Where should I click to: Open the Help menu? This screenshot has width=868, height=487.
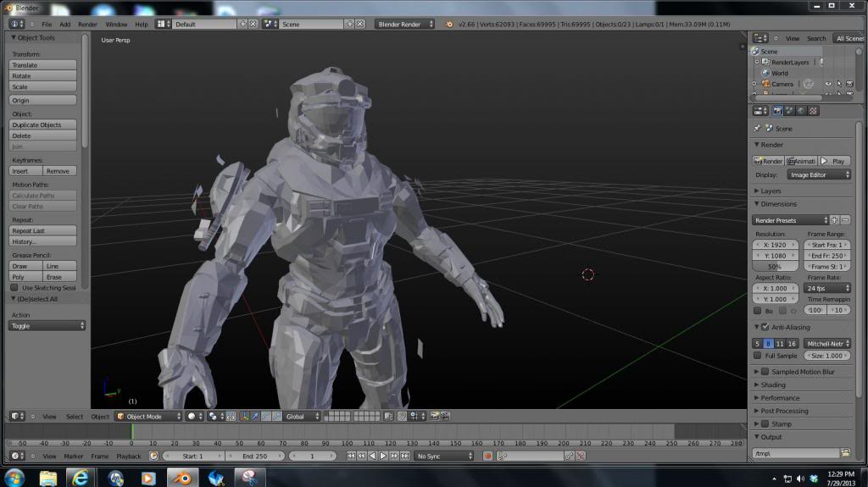coord(142,25)
